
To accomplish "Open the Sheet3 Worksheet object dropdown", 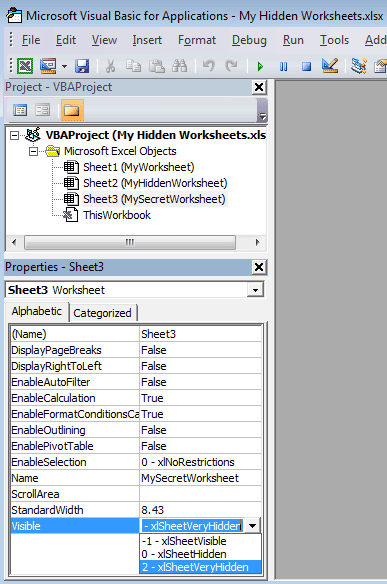I will [x=255, y=290].
